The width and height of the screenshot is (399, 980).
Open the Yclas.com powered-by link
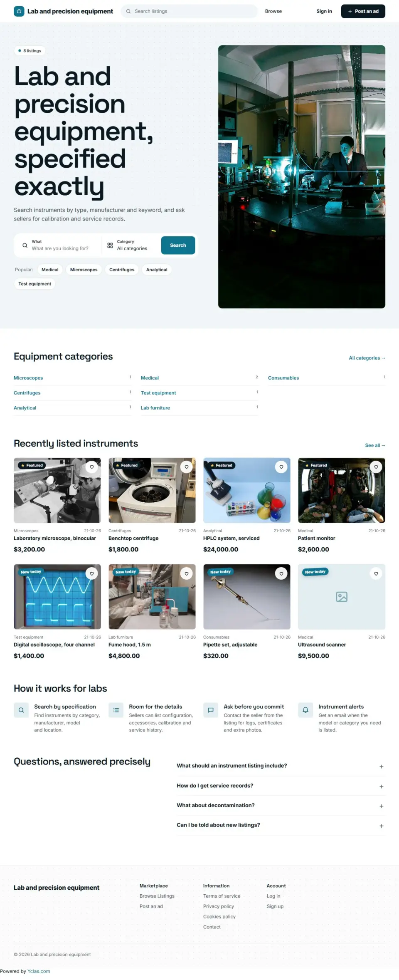coord(39,971)
